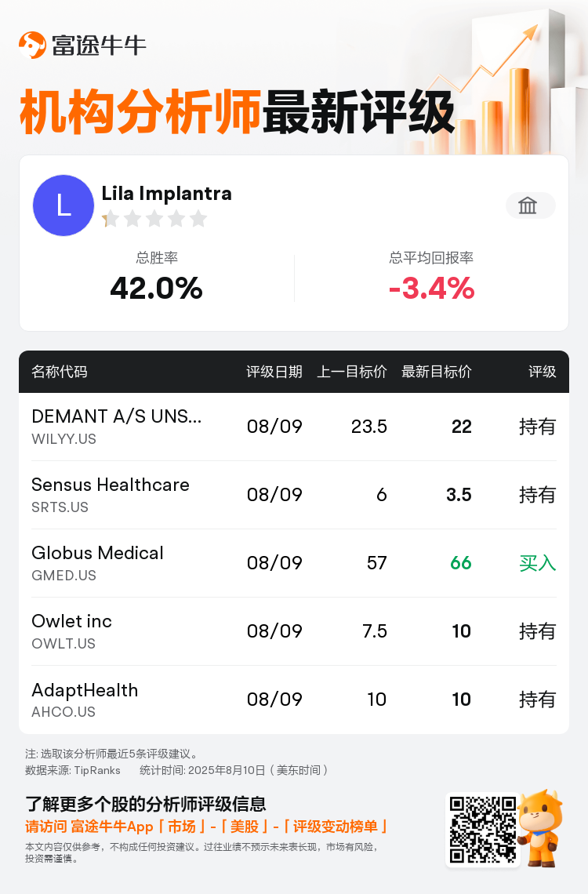This screenshot has height=894, width=588.
Task: Click the Futu Niuniu logo icon
Action: 32,45
